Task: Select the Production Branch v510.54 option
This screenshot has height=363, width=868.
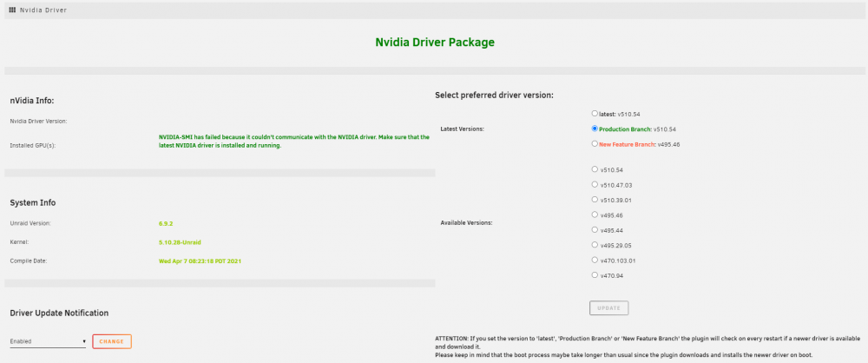Action: pos(595,129)
